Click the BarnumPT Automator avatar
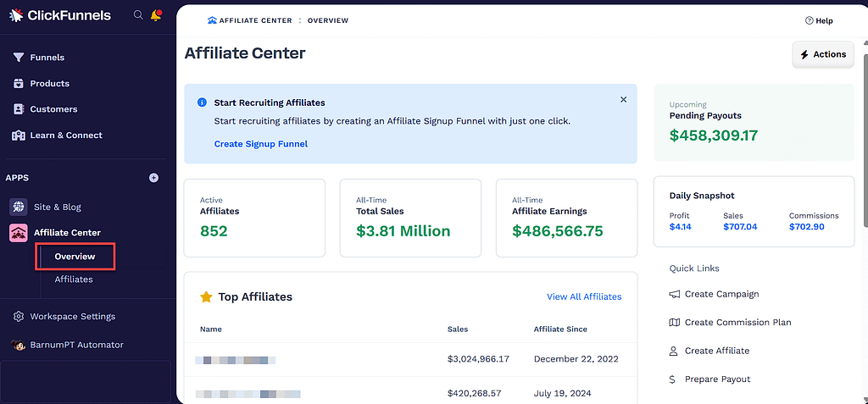 [x=19, y=345]
